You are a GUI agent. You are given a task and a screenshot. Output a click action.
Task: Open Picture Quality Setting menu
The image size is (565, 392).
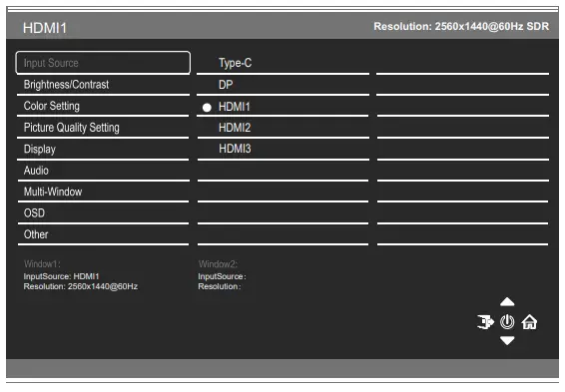(103, 128)
